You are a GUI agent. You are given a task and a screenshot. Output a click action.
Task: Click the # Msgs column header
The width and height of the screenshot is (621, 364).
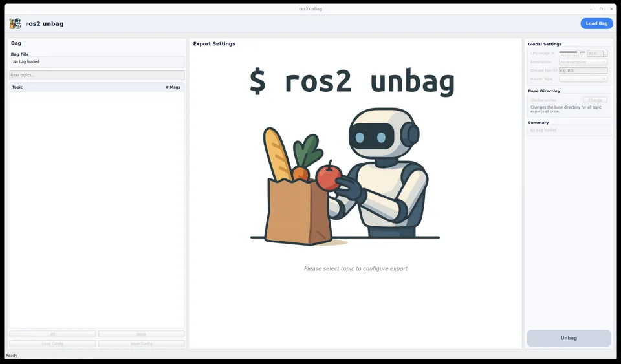[x=173, y=87]
